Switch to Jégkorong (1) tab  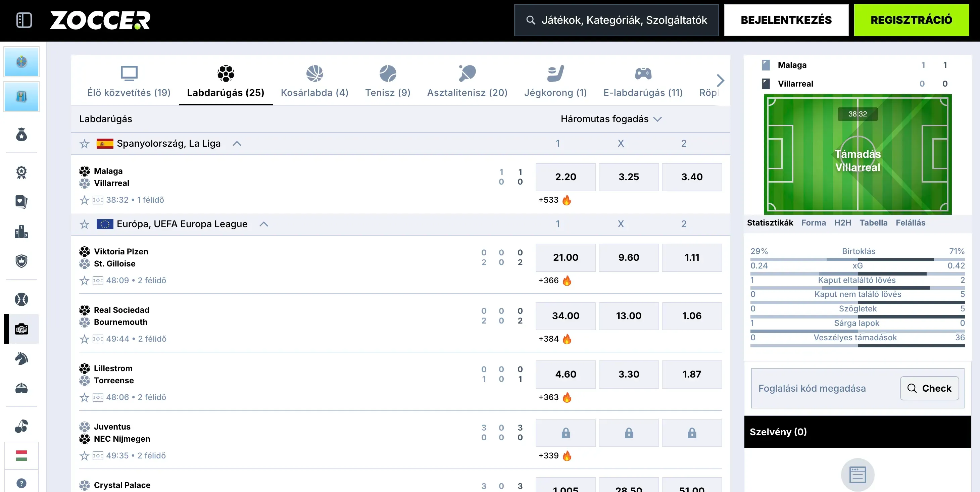point(555,81)
